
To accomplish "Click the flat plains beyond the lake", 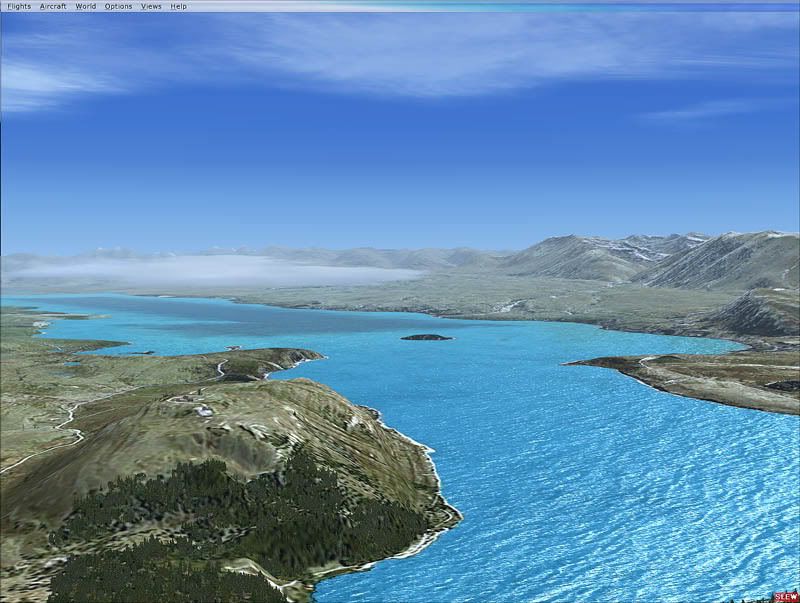I will (x=400, y=295).
